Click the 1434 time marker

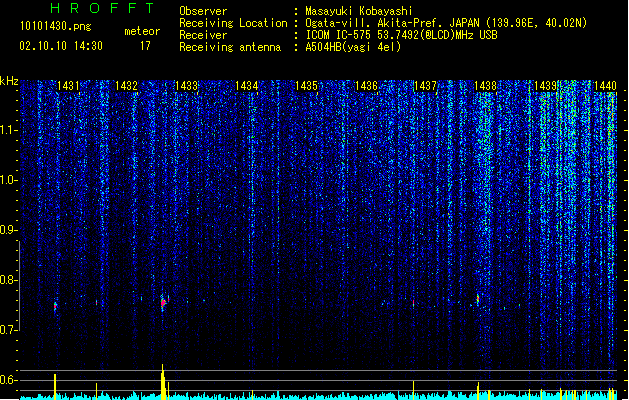tap(246, 86)
